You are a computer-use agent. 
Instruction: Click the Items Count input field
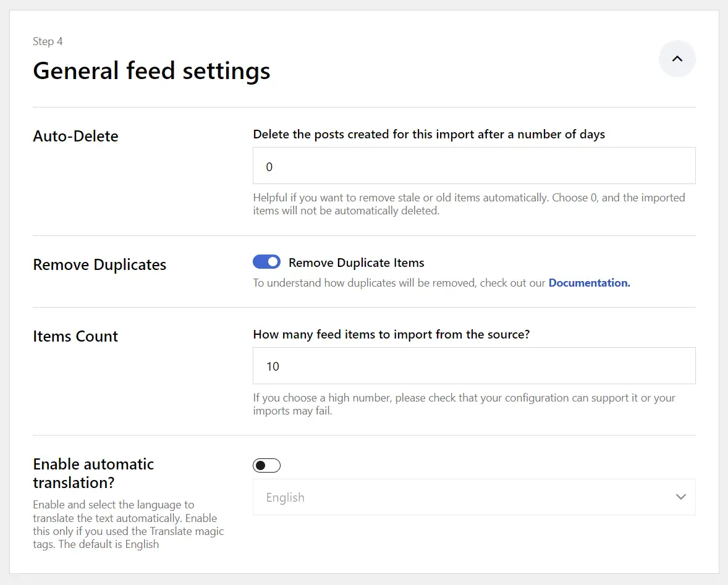[474, 366]
